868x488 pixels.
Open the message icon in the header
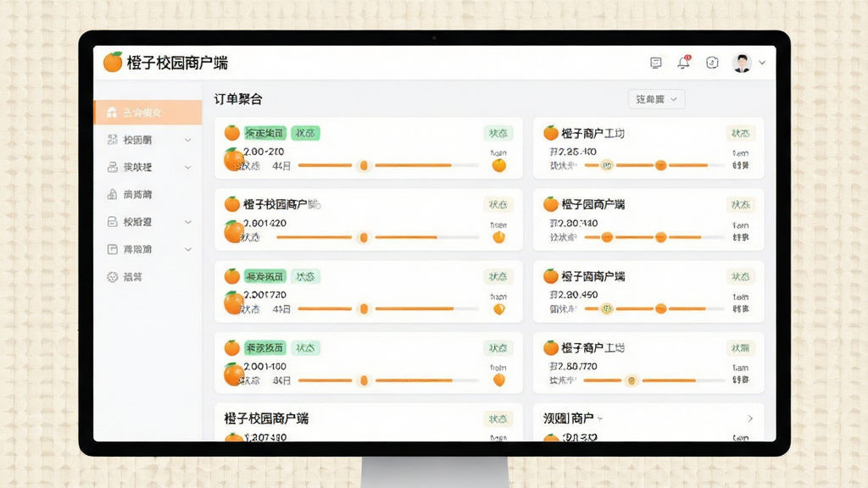tap(656, 63)
